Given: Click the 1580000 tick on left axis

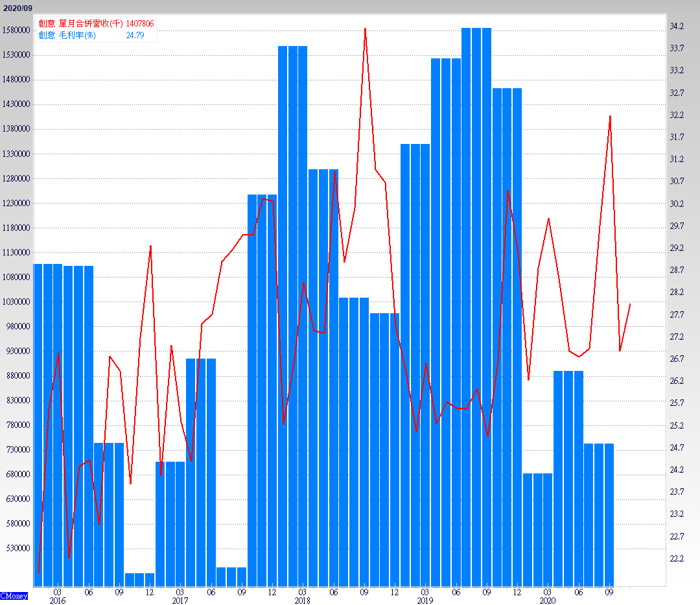Looking at the screenshot, I should (x=16, y=30).
